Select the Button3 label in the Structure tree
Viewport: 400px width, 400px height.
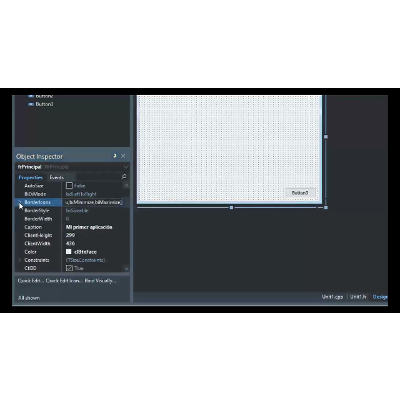(x=44, y=104)
